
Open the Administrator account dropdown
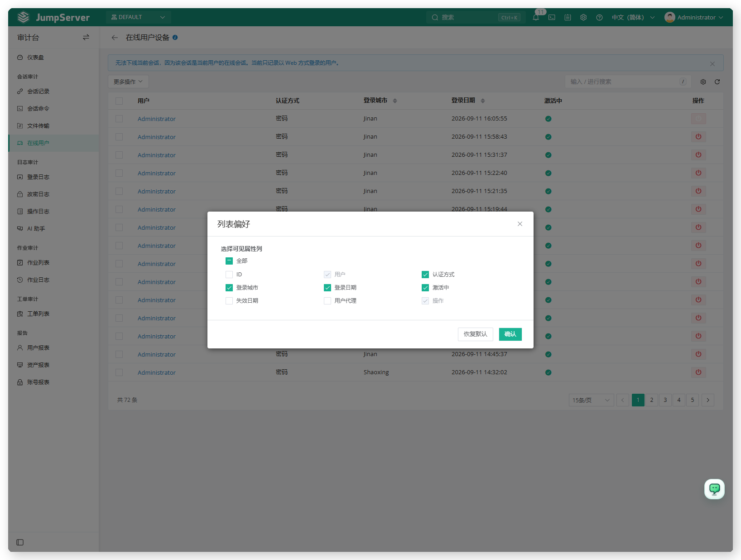coord(694,17)
